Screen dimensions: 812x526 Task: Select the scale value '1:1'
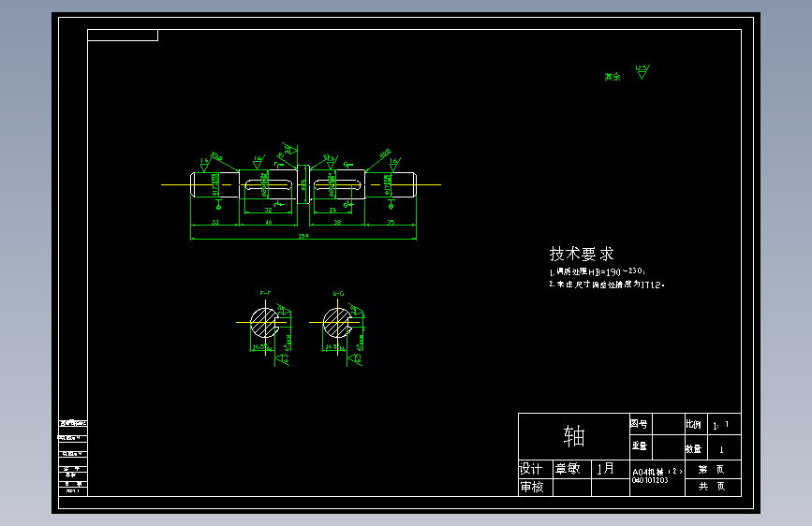coord(721,425)
